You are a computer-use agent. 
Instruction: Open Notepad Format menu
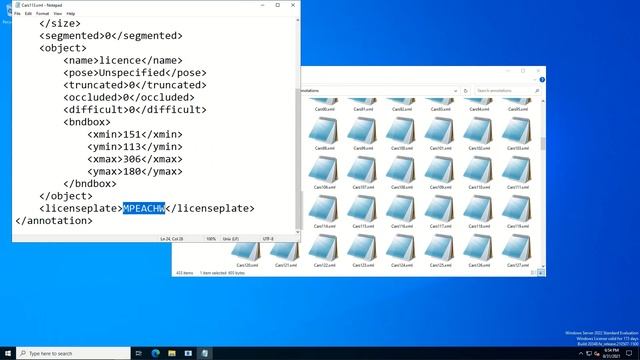click(x=42, y=13)
